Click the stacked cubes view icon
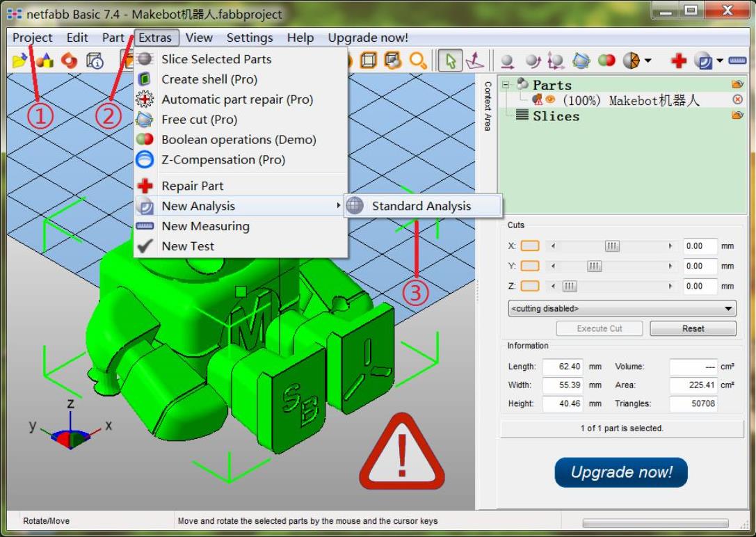756x537 pixels. [x=393, y=61]
